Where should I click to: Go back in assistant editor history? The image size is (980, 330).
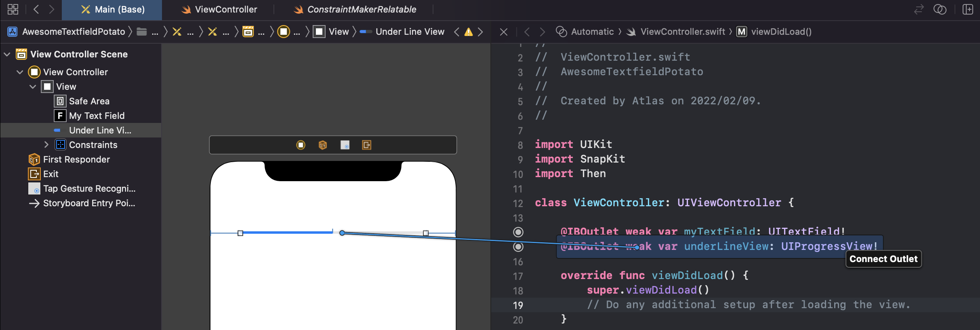click(527, 32)
